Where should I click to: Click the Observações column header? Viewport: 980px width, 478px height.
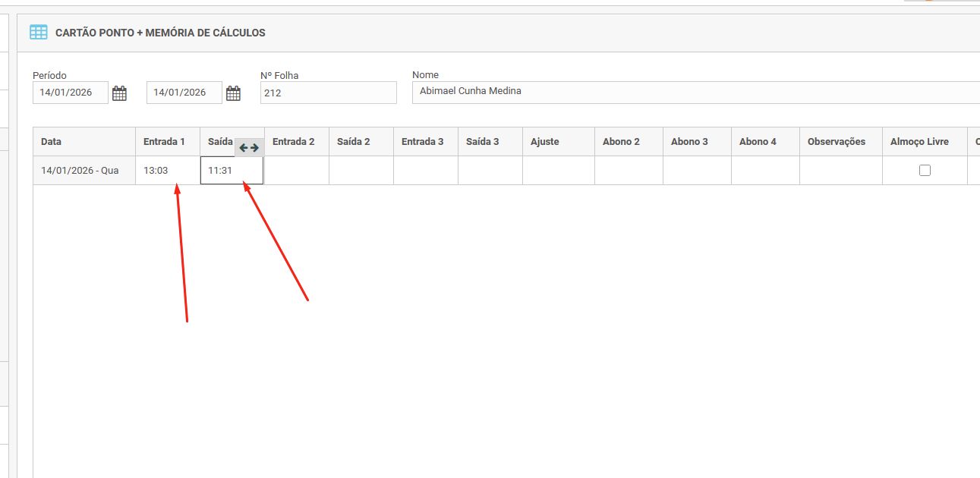point(840,142)
